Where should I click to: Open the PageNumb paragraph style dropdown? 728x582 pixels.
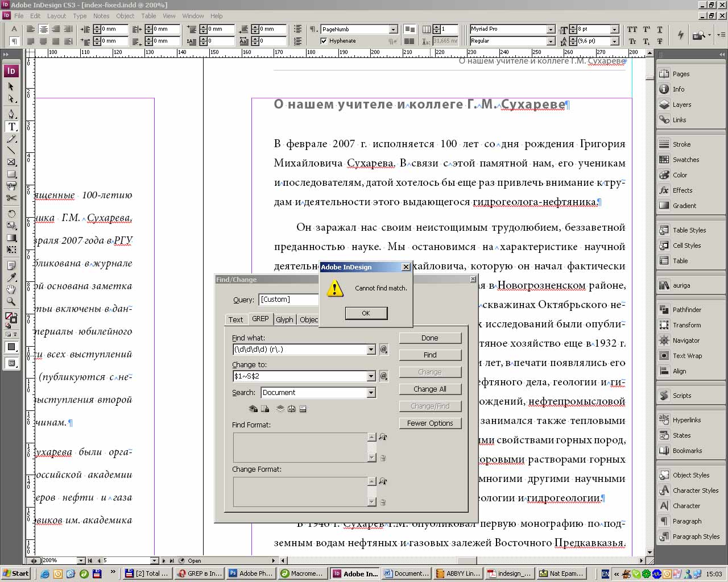[x=393, y=29]
